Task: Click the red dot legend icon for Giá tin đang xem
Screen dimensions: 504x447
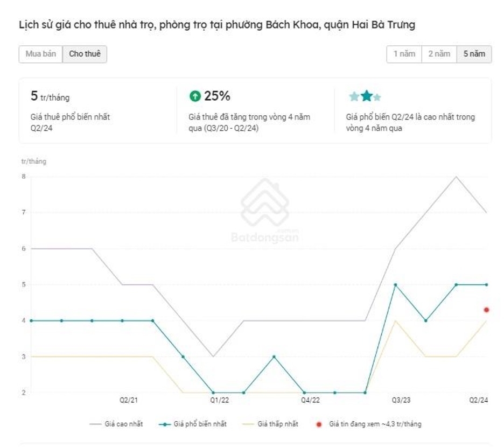Action: [x=319, y=424]
